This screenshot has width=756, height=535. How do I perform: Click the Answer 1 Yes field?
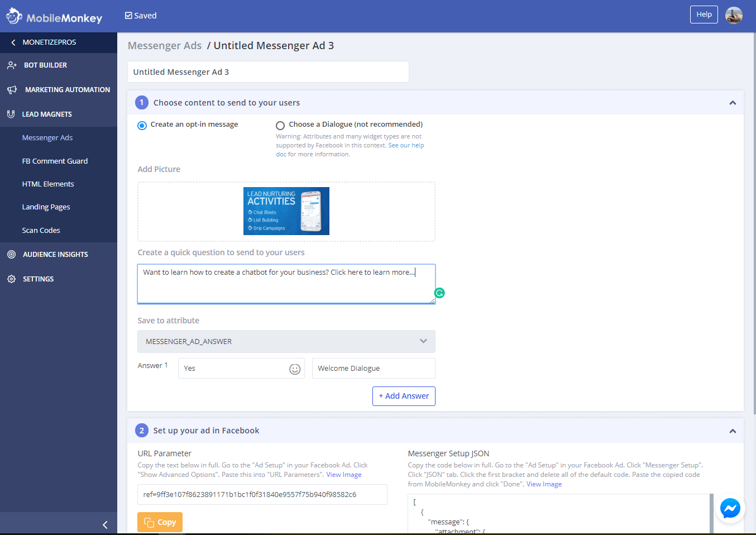[241, 369]
